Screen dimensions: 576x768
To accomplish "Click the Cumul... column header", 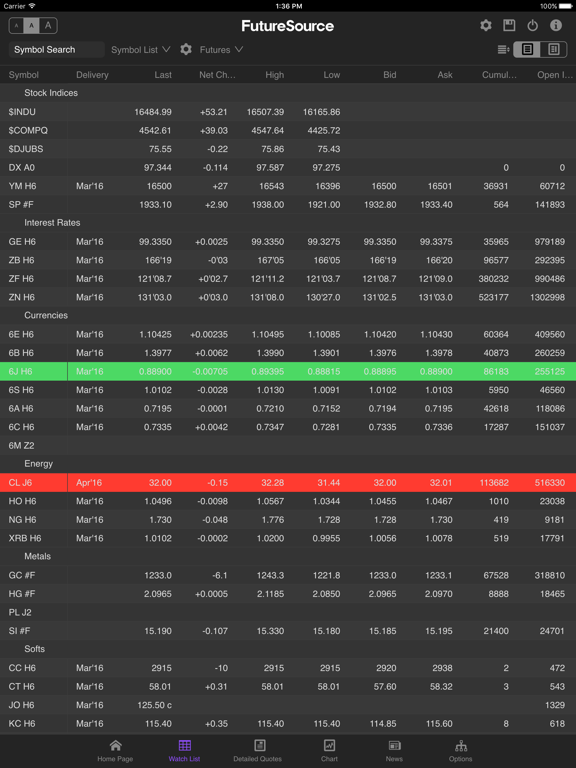I will [x=499, y=75].
